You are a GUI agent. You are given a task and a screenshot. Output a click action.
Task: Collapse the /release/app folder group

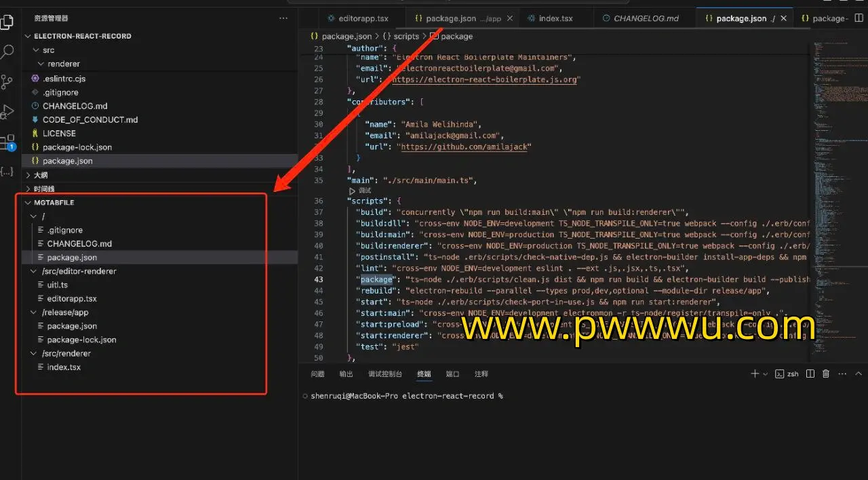[x=34, y=313]
